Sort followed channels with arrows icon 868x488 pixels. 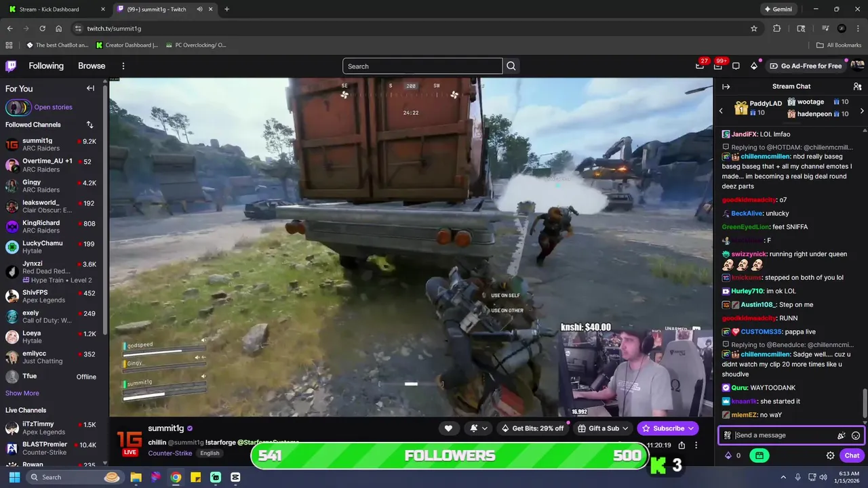[90, 125]
